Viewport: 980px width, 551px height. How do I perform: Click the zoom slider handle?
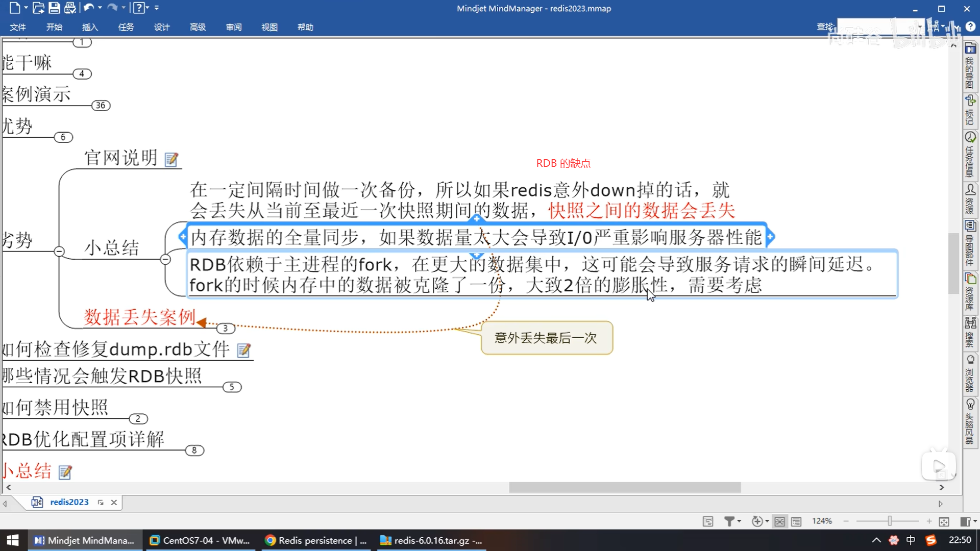click(890, 521)
